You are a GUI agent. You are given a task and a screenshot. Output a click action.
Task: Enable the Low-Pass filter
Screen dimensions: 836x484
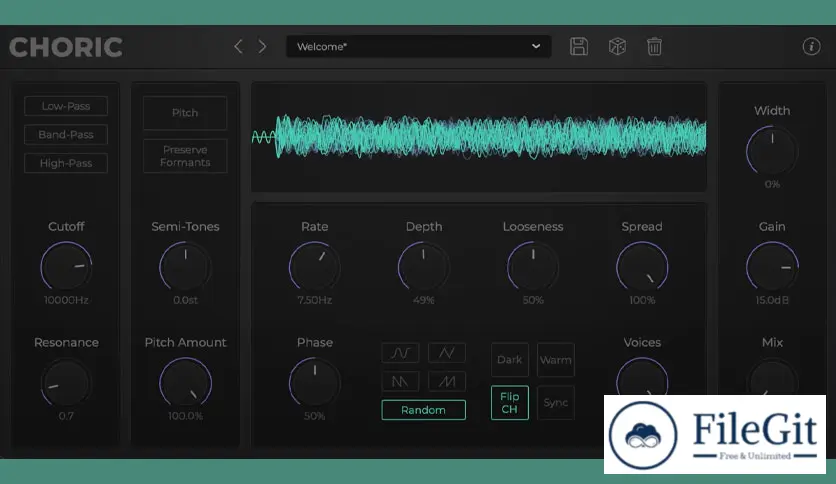[x=66, y=106]
